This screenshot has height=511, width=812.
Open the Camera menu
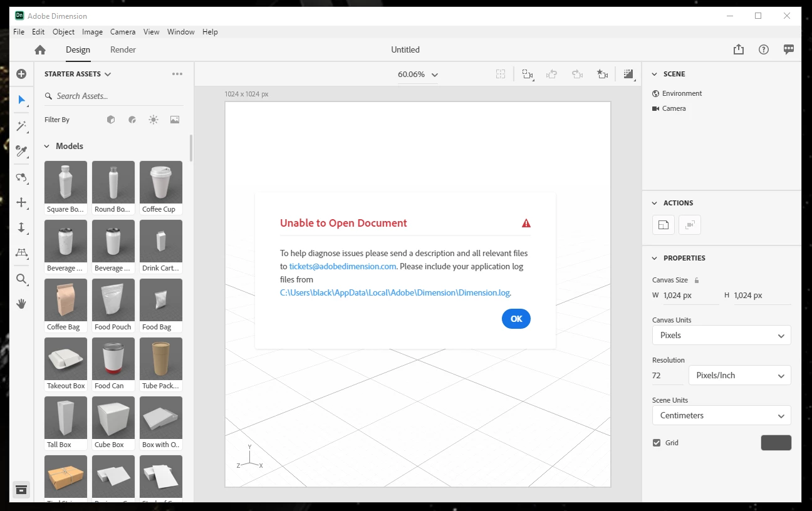[123, 32]
